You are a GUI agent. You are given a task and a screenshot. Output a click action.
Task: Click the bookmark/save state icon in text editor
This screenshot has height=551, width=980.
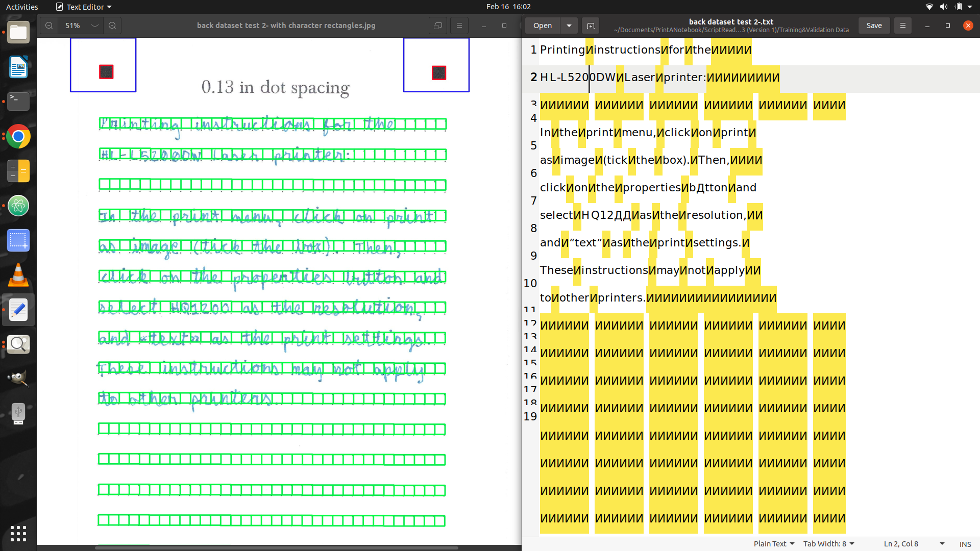point(591,25)
